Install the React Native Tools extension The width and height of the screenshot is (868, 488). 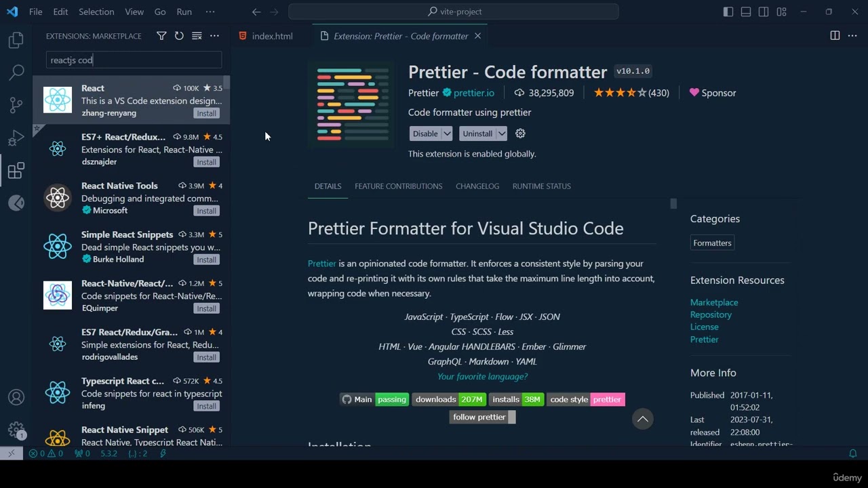tap(206, 211)
